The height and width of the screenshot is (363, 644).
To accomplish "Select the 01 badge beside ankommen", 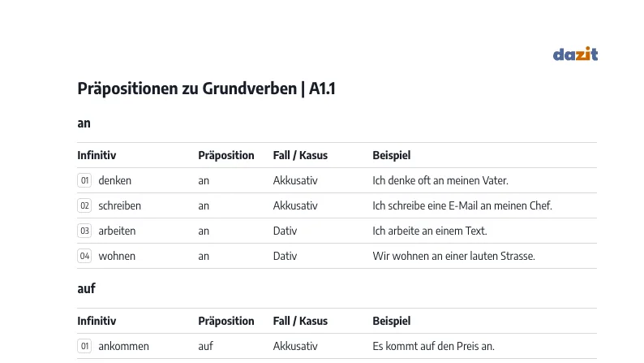I will pos(84,346).
